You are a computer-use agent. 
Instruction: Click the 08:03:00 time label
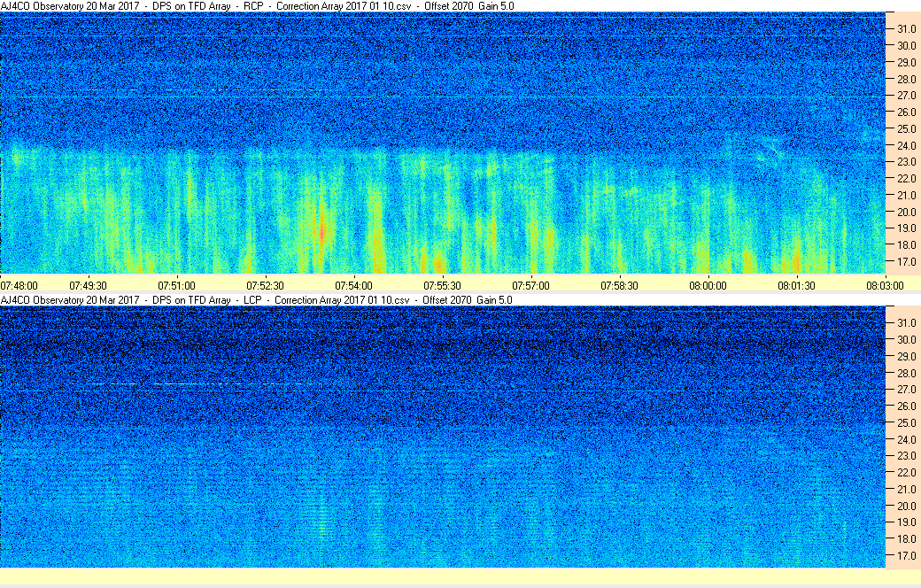click(x=886, y=285)
